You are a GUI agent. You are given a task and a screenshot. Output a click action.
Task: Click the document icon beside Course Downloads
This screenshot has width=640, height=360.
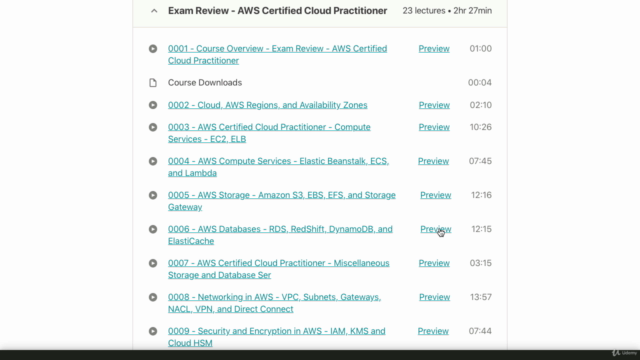(x=153, y=83)
